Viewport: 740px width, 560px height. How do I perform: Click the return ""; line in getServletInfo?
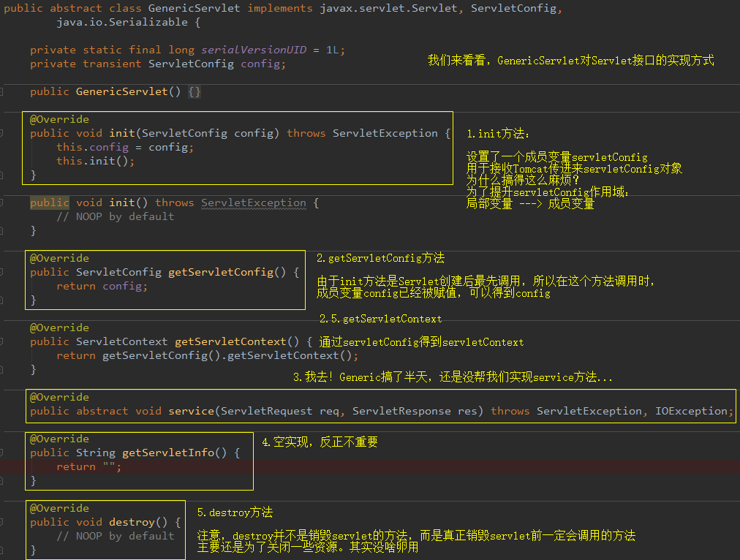coord(88,467)
